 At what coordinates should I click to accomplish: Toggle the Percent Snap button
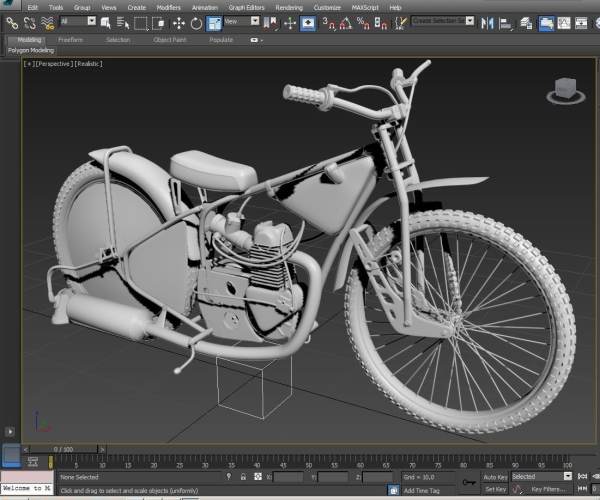pos(363,23)
